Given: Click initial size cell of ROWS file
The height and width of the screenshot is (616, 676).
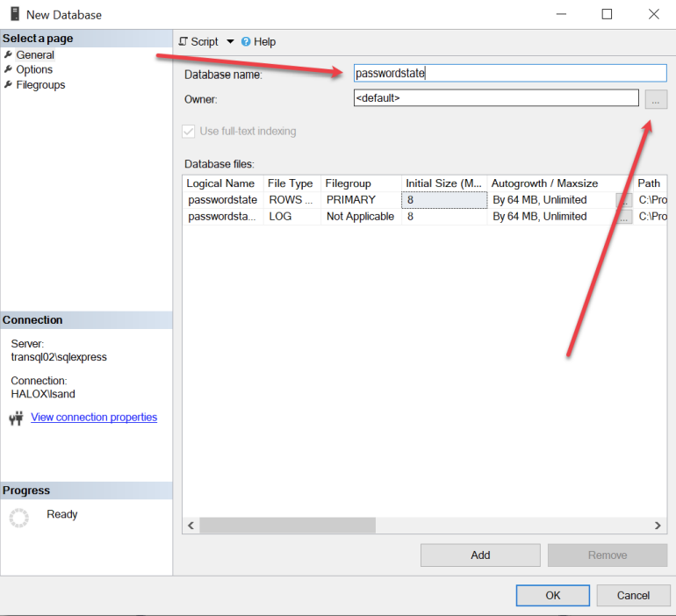Looking at the screenshot, I should [x=444, y=200].
